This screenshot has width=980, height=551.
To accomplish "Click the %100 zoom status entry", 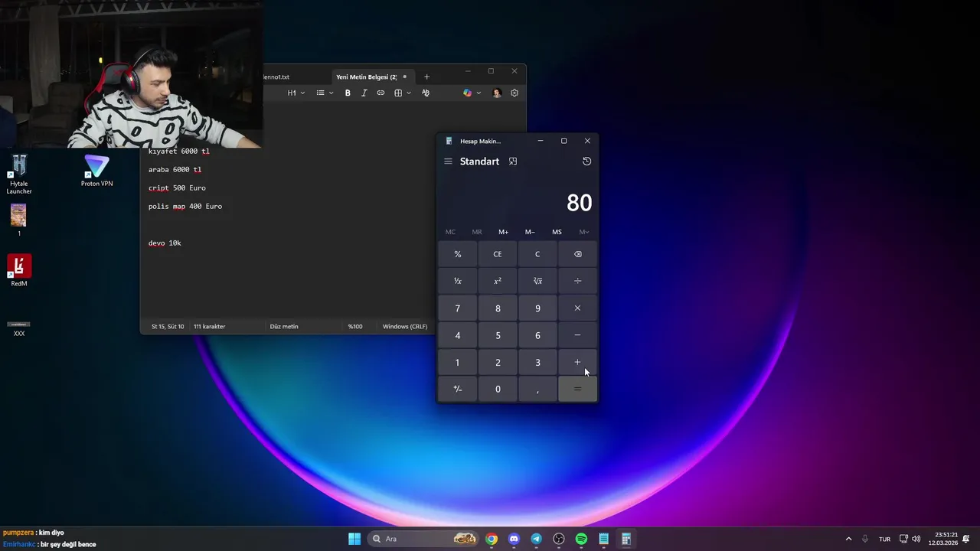I will click(x=355, y=327).
